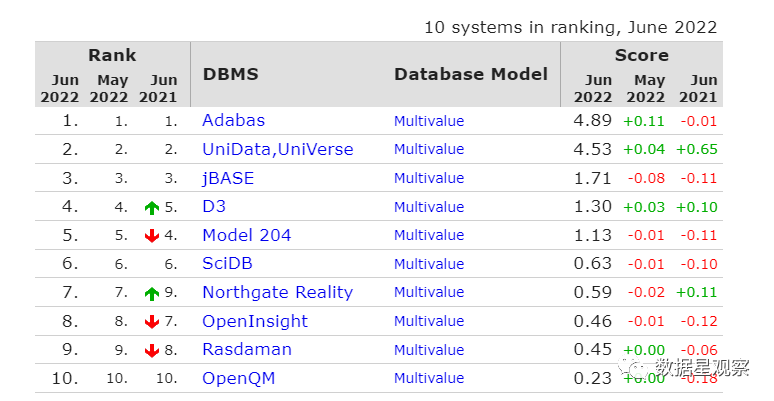Open the SciDB link
The image size is (774, 401).
pos(227,264)
